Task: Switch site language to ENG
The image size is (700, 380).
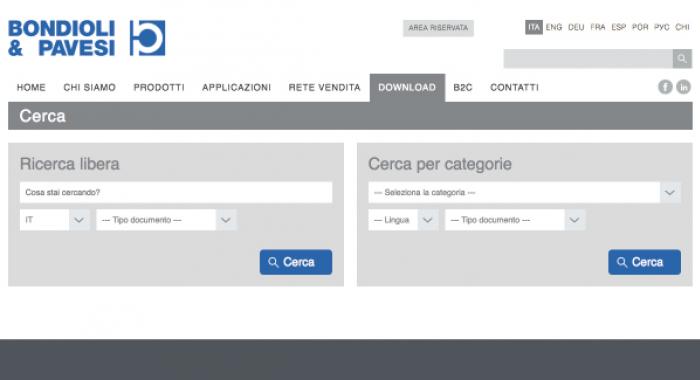Action: pos(554,27)
